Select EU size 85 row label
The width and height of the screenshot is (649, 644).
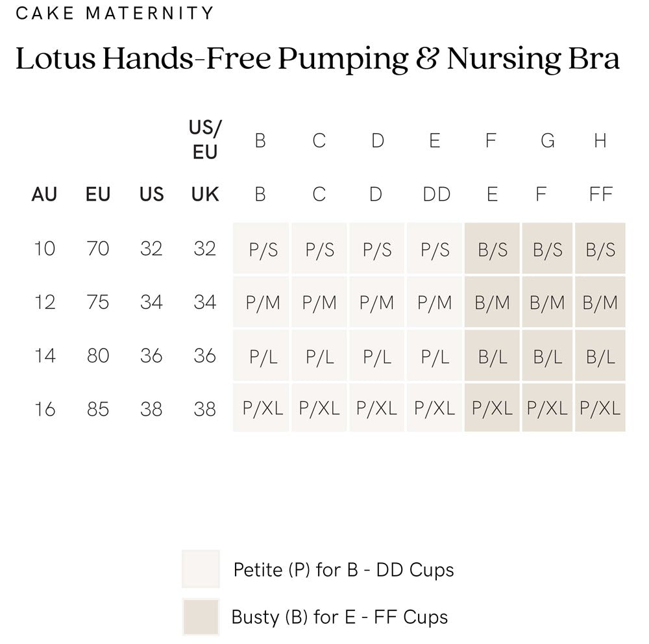98,409
